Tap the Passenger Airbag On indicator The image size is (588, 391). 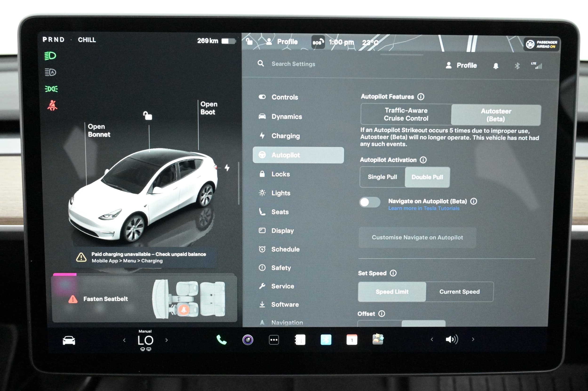[541, 44]
